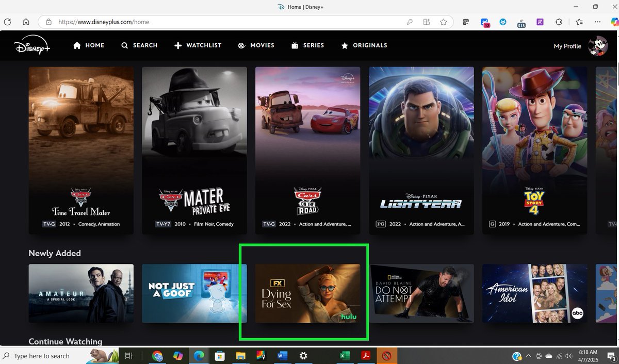Viewport: 619px width, 364px height.
Task: Open Word from the taskbar
Action: pos(282,356)
